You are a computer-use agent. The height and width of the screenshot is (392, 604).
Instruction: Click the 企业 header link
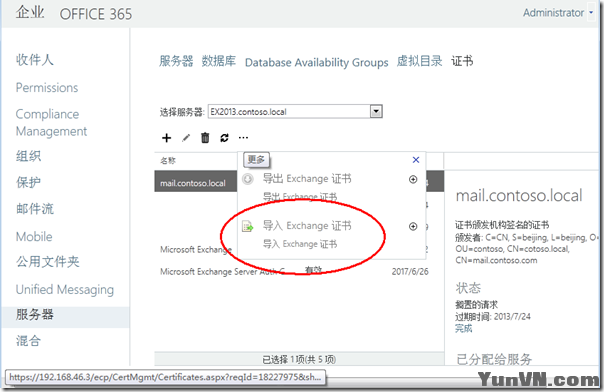coord(30,12)
